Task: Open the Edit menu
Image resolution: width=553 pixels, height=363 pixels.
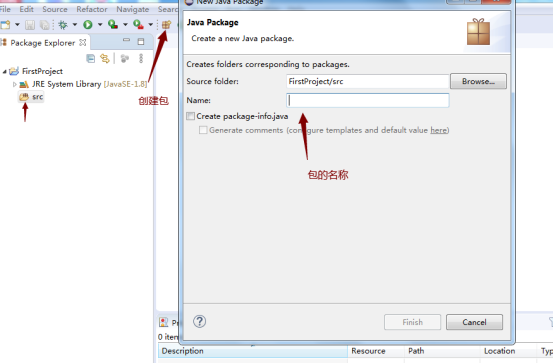Action: pyautogui.click(x=26, y=9)
